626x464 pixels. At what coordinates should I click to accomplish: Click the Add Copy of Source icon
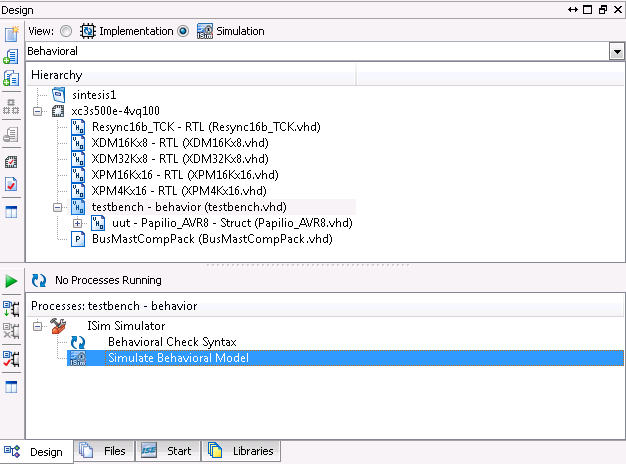click(11, 78)
